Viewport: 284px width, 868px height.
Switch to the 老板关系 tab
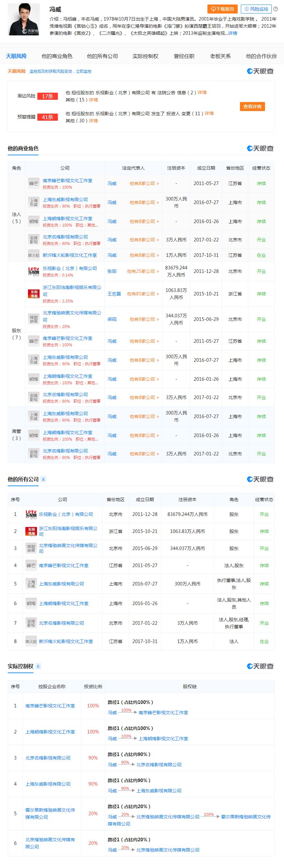pos(220,56)
